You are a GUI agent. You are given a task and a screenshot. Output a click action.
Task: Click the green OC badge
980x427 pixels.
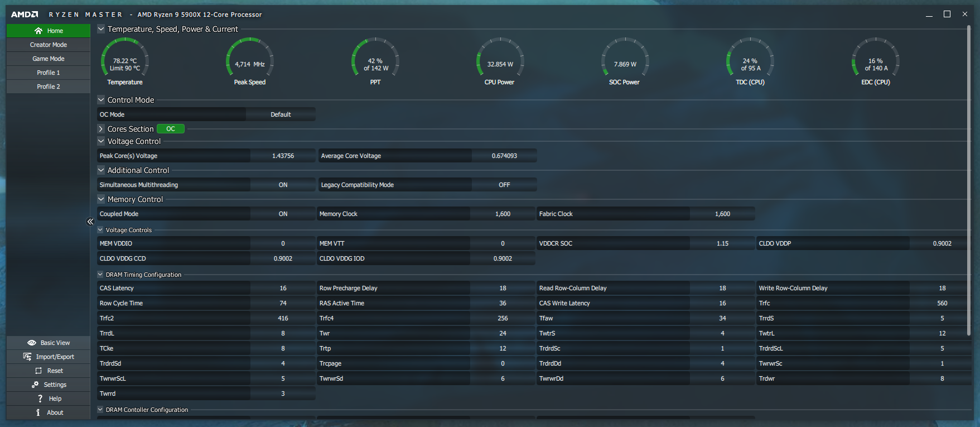(171, 129)
